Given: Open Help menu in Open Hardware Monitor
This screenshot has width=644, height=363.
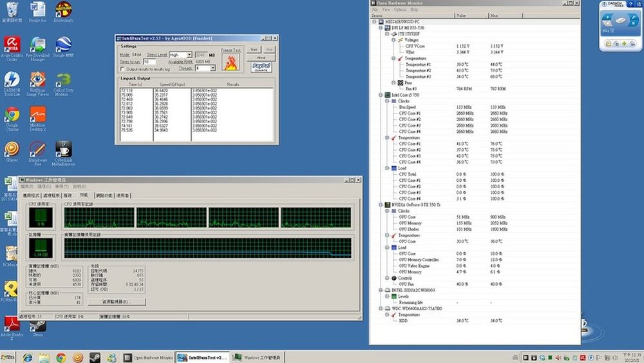Looking at the screenshot, I should click(414, 10).
